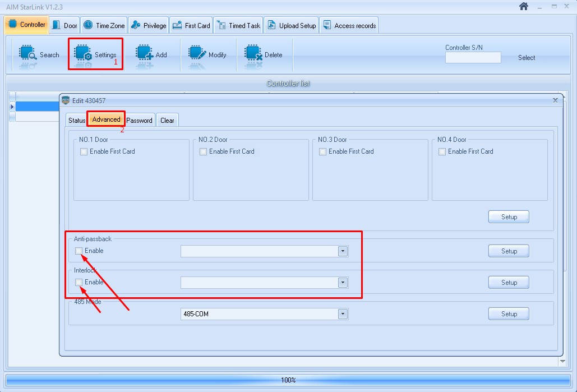Open the Access records tab
The height and width of the screenshot is (392, 577).
349,25
